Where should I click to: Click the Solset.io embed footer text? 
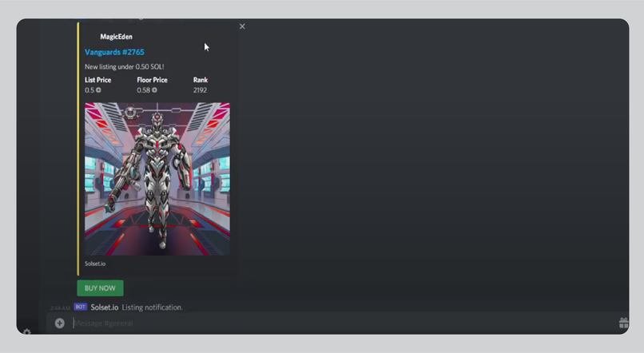(95, 264)
